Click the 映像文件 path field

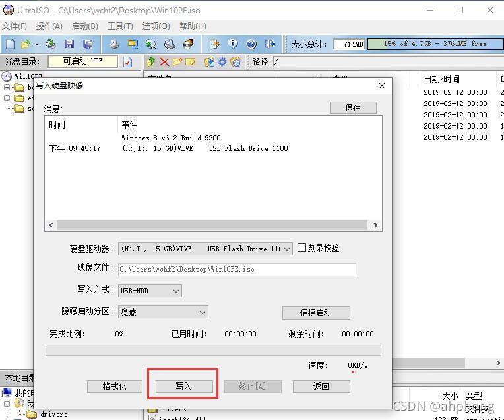click(237, 269)
